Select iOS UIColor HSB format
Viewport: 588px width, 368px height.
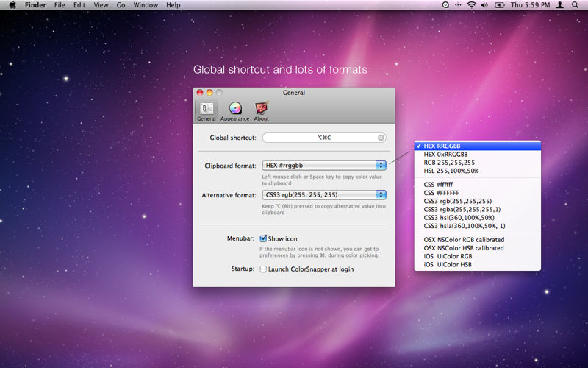[477, 264]
